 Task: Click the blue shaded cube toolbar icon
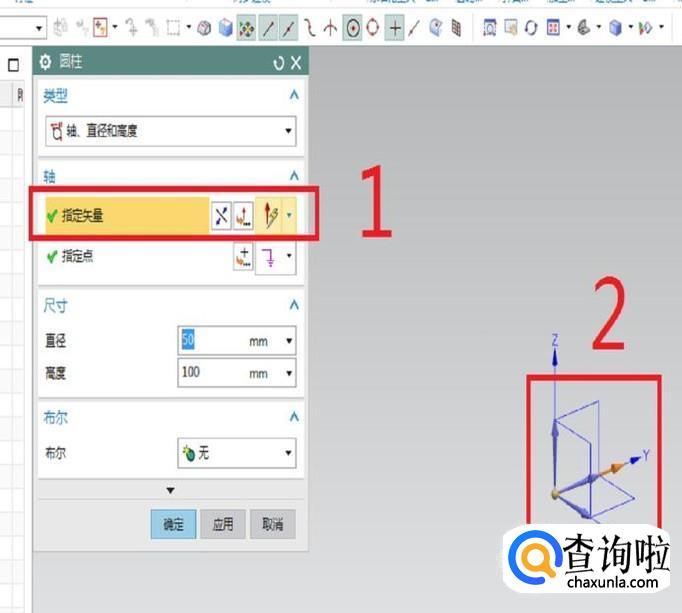tap(226, 28)
